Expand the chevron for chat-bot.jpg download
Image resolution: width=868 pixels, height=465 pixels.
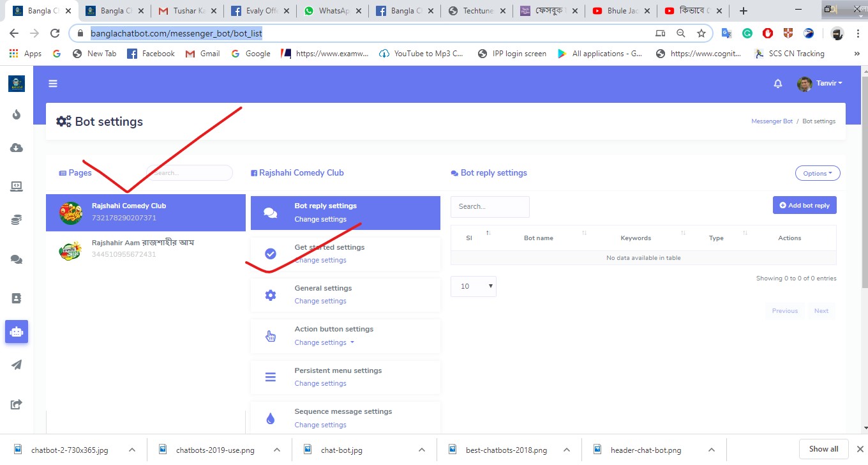pyautogui.click(x=421, y=450)
